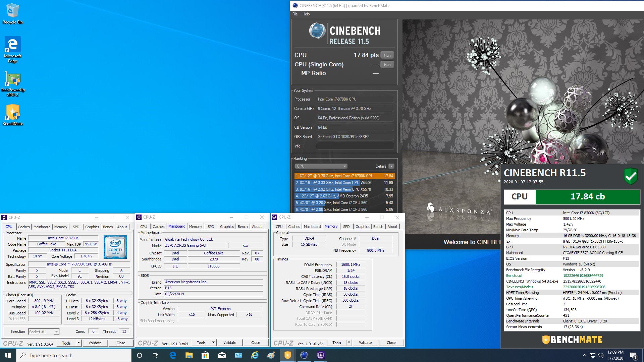Switch to CPU-Z in taskbar
Image resolution: width=644 pixels, height=362 pixels.
point(320,355)
